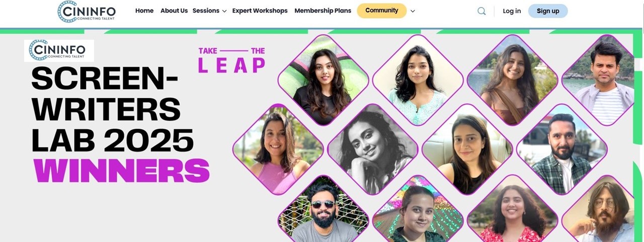Click the Log in link

tap(512, 11)
